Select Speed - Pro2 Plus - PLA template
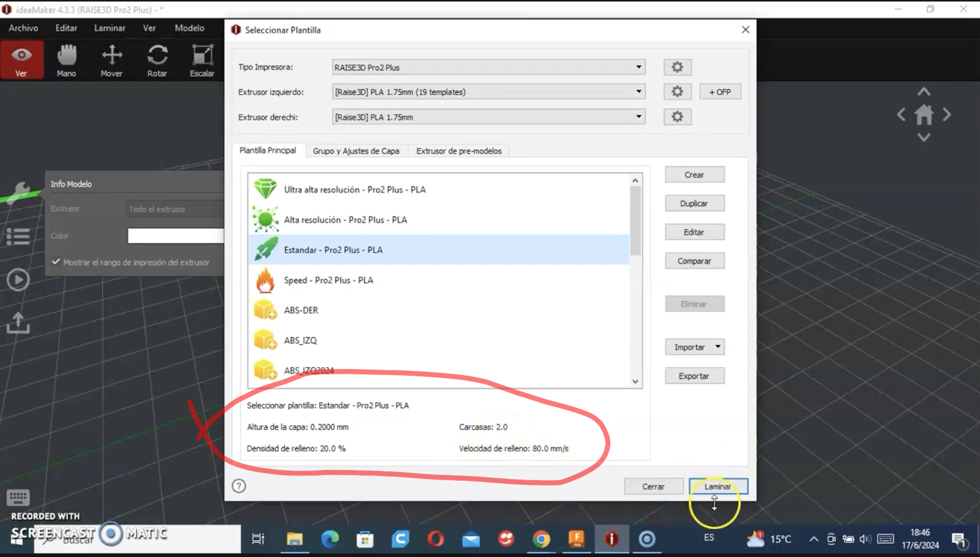The height and width of the screenshot is (557, 980). point(329,280)
